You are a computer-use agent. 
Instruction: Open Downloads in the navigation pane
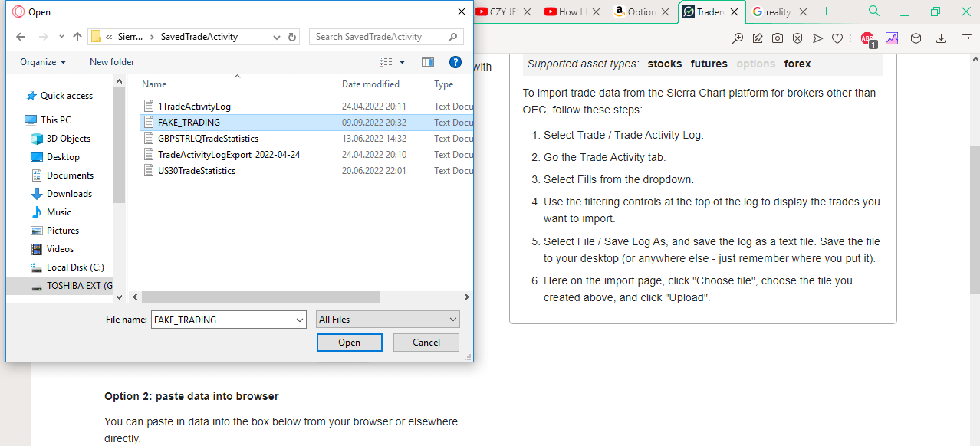69,194
